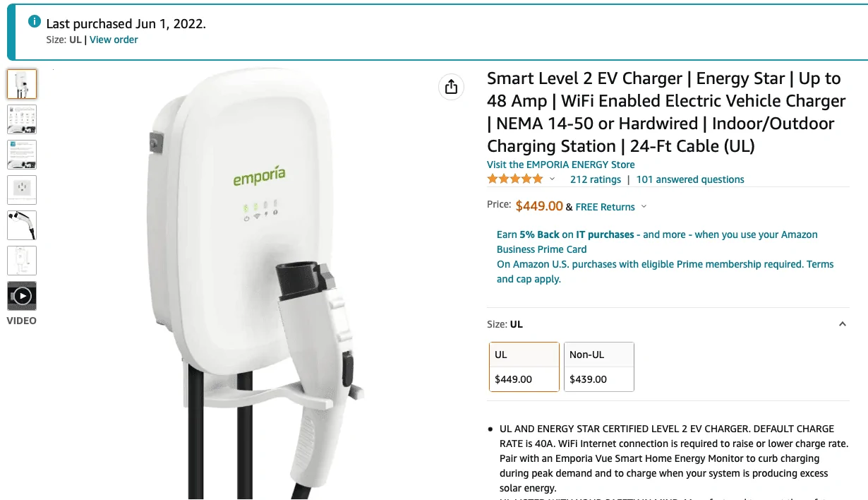Show the charging connector handle thumbnail
This screenshot has height=500, width=868.
point(22,225)
